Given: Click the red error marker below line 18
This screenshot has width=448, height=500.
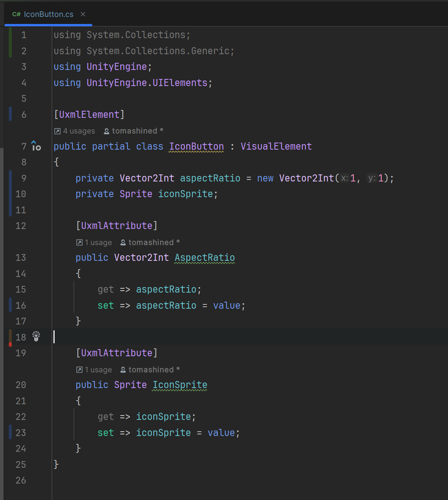Looking at the screenshot, I should (10, 344).
